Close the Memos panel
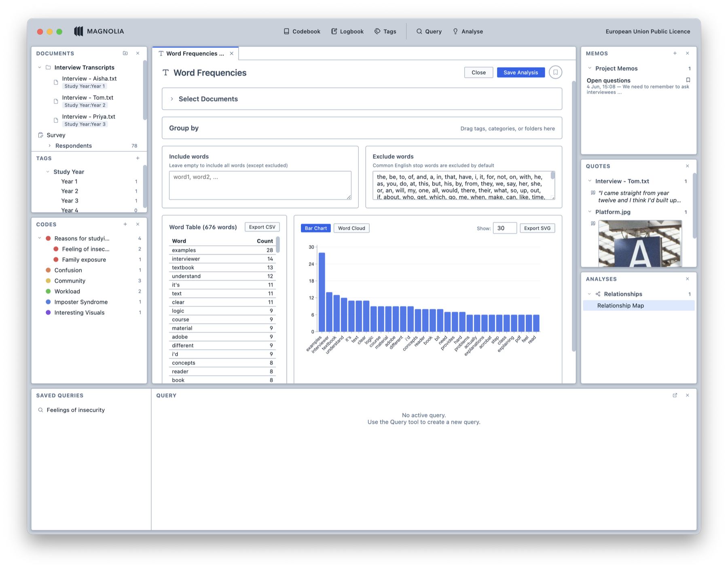The width and height of the screenshot is (728, 570). pos(687,53)
